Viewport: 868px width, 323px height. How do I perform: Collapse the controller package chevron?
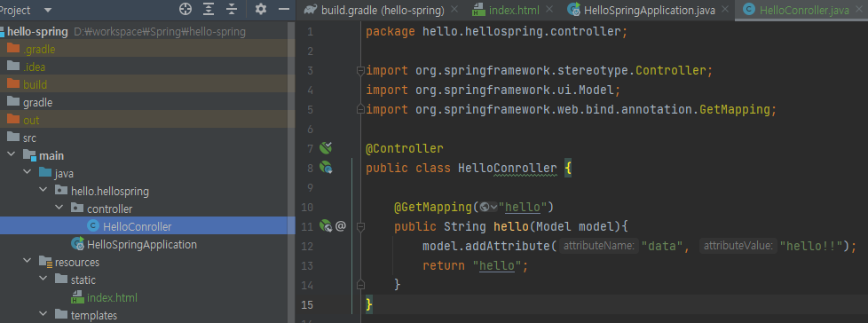pyautogui.click(x=59, y=209)
